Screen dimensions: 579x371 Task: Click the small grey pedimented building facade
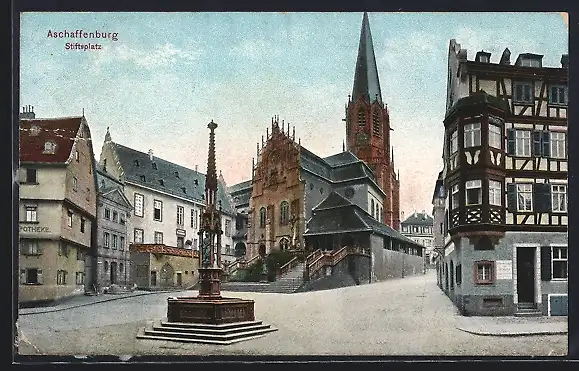[112, 236]
